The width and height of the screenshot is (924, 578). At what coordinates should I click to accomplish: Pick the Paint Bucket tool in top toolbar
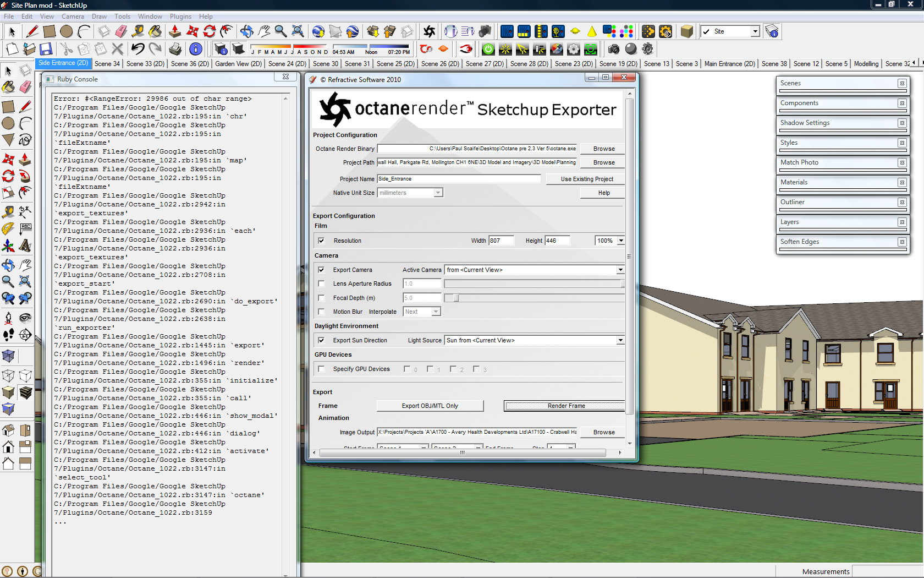tap(155, 31)
